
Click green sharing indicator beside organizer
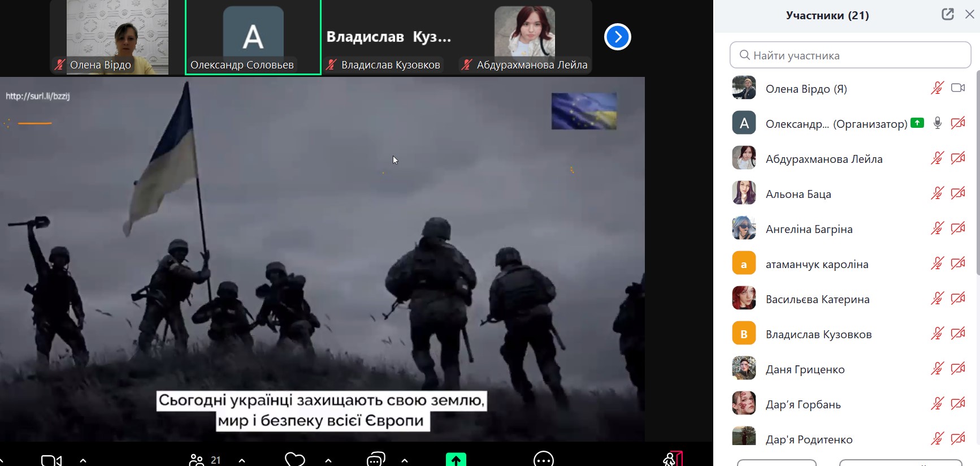click(917, 123)
